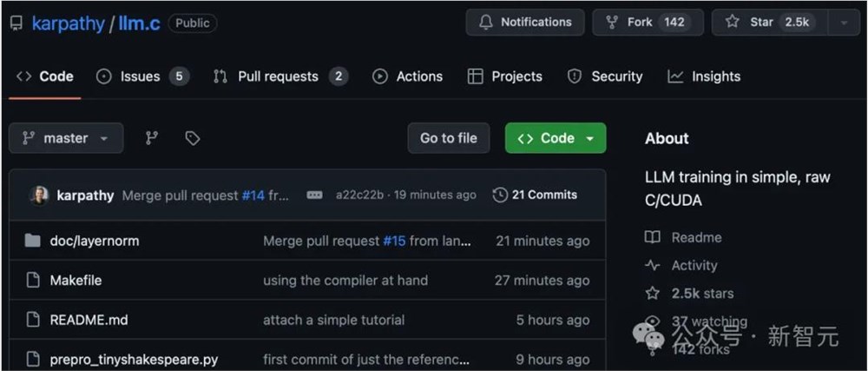Click the branches icon beside master
This screenshot has height=371, width=868.
pyautogui.click(x=152, y=138)
